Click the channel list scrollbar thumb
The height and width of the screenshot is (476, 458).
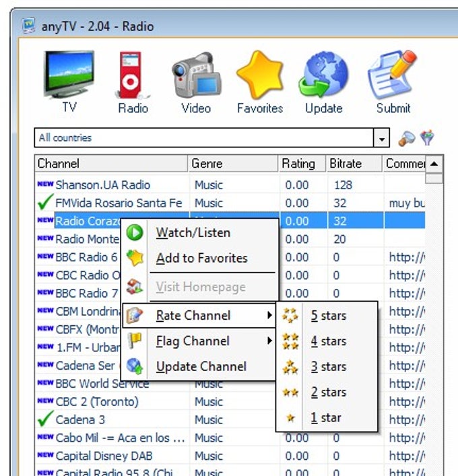coord(434,178)
